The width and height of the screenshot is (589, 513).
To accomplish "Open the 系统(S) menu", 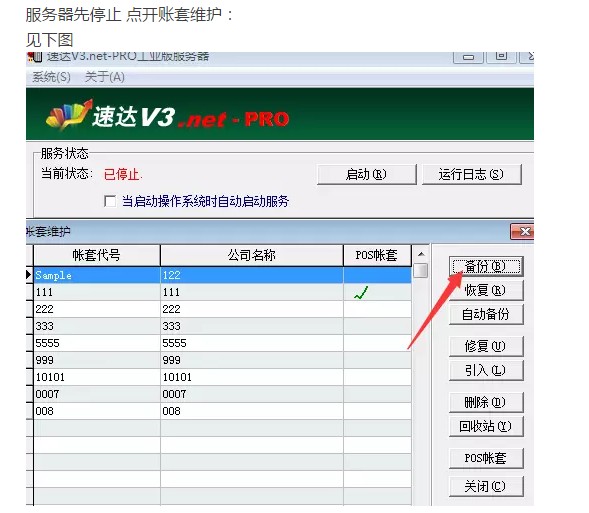I will coord(51,77).
